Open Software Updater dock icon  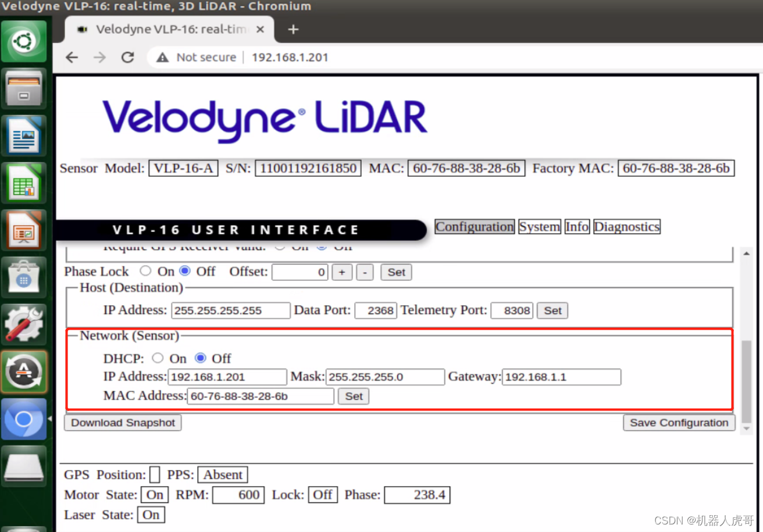click(x=24, y=371)
